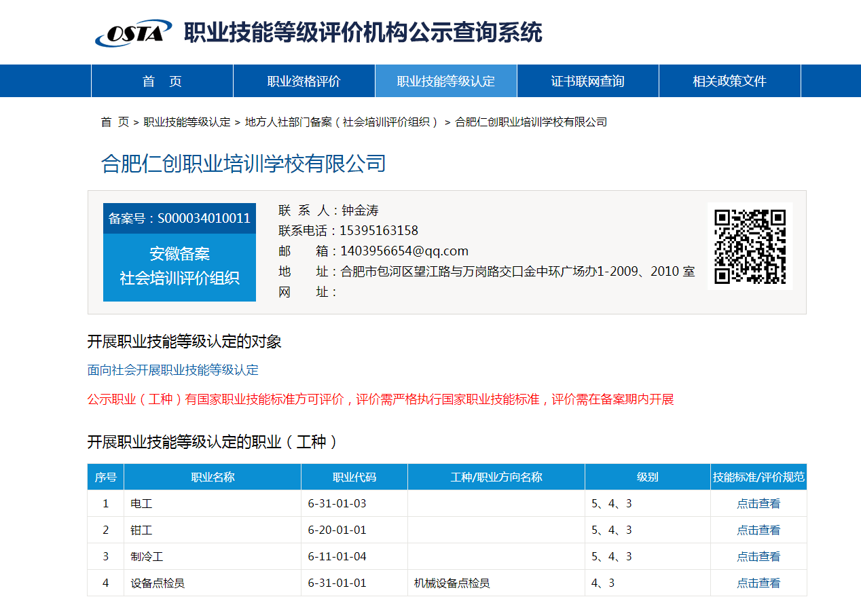
Task: Click the 网址 label
Action: click(308, 292)
